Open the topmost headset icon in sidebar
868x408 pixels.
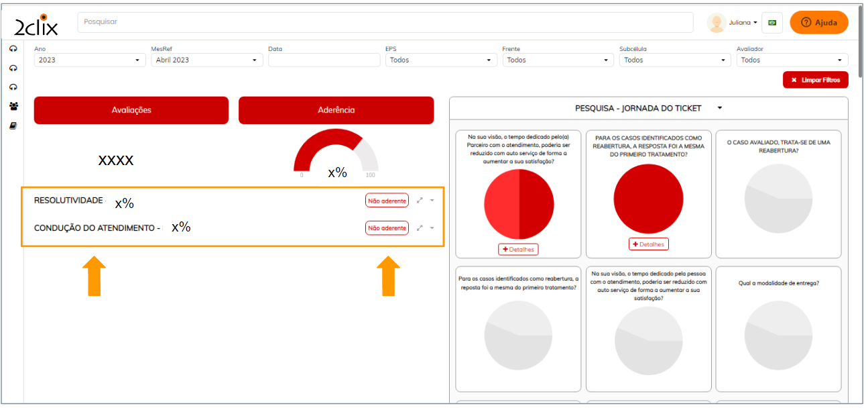pyautogui.click(x=13, y=49)
